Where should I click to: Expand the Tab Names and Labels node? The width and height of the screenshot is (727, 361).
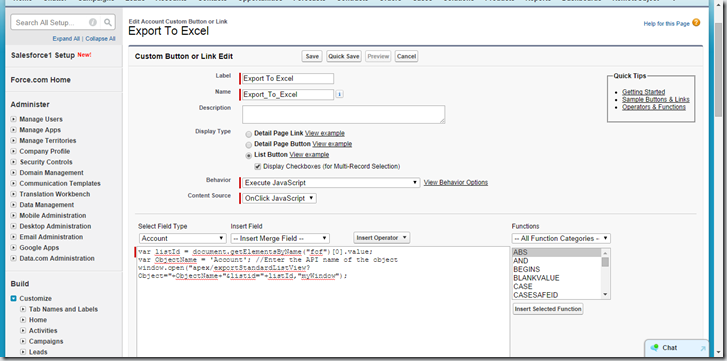click(23, 309)
